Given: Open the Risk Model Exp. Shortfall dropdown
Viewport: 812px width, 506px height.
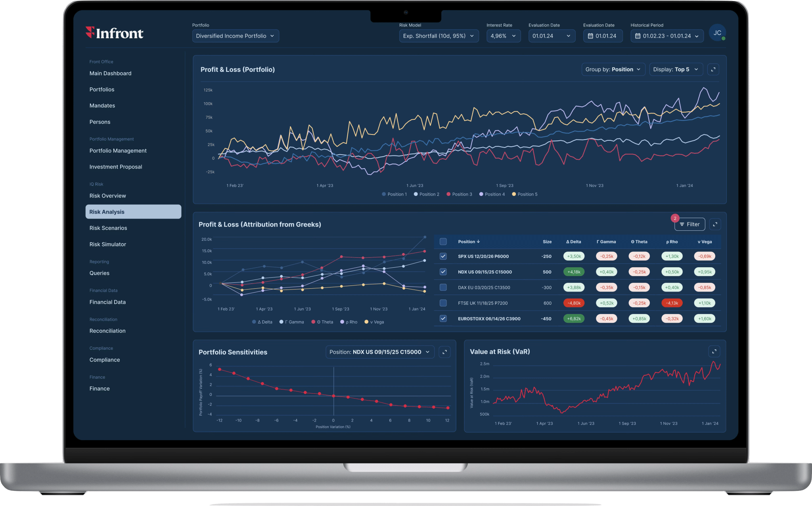Looking at the screenshot, I should click(439, 36).
